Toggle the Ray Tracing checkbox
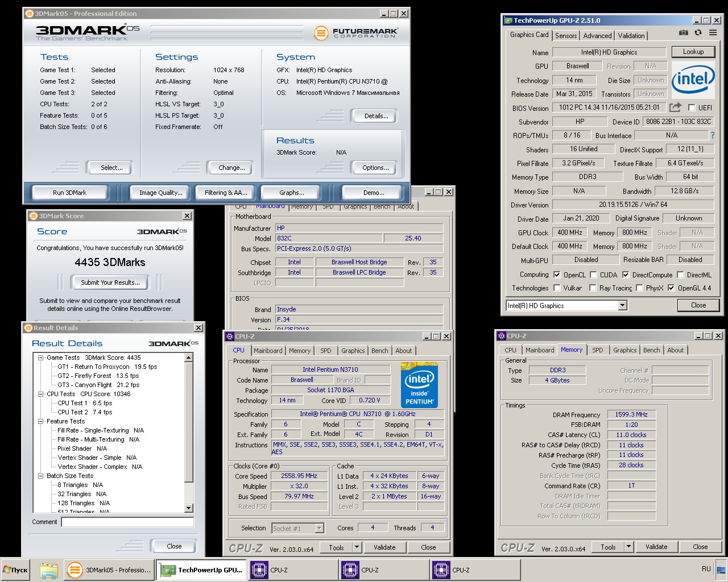 593,288
